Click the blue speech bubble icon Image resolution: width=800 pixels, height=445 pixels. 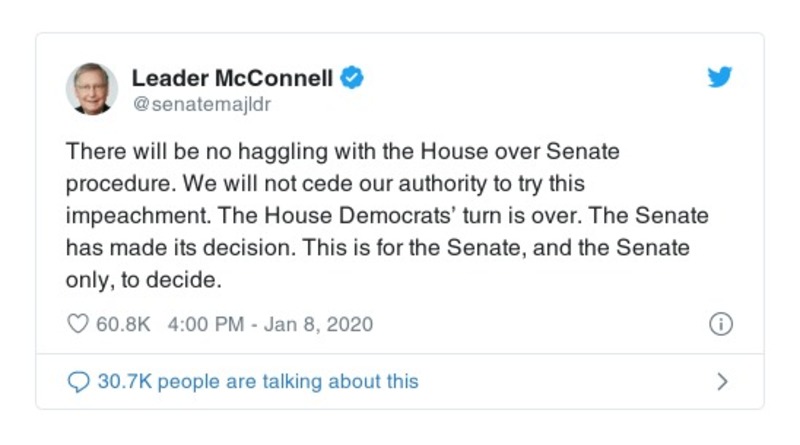tap(78, 381)
